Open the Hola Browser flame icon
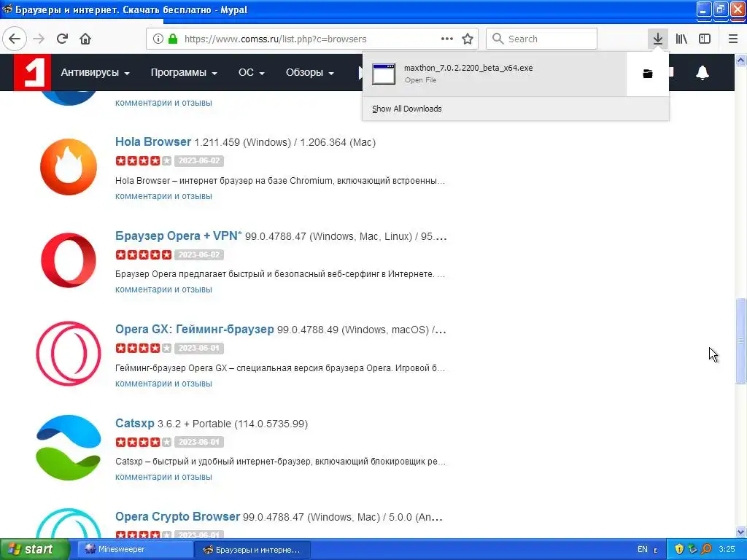Image resolution: width=747 pixels, height=560 pixels. pos(69,167)
